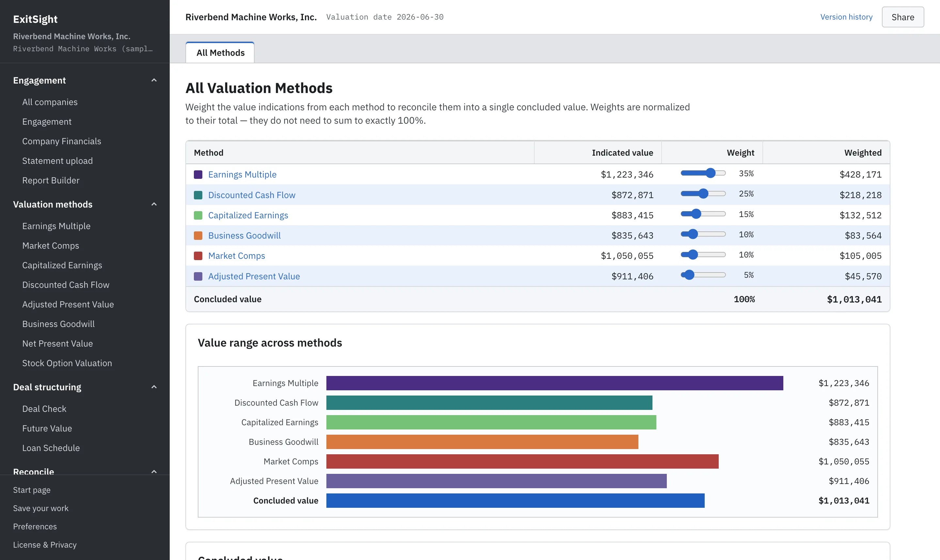
Task: Adjust the Business Goodwill weight slider
Action: coord(703,234)
